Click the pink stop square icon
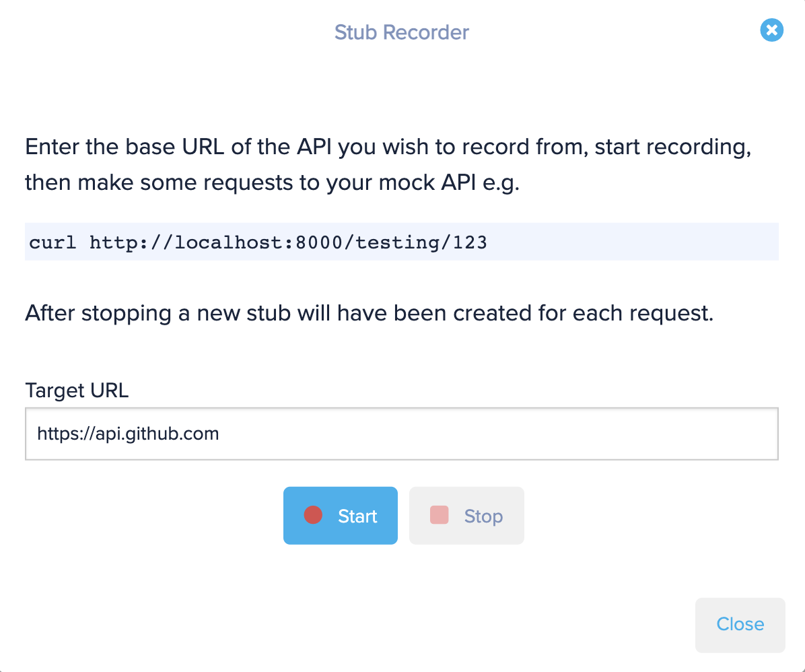Screen dimensions: 805x672 (x=440, y=515)
